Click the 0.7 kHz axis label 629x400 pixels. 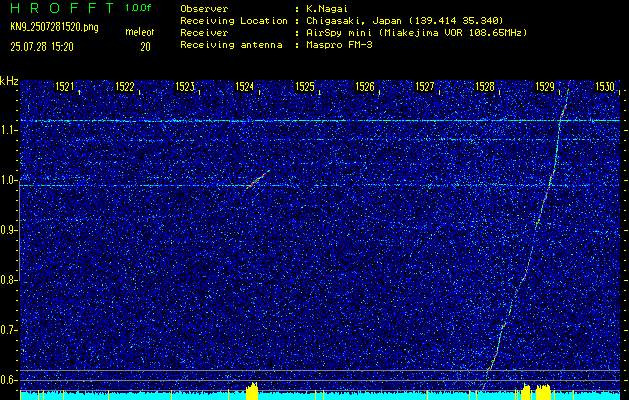8,330
